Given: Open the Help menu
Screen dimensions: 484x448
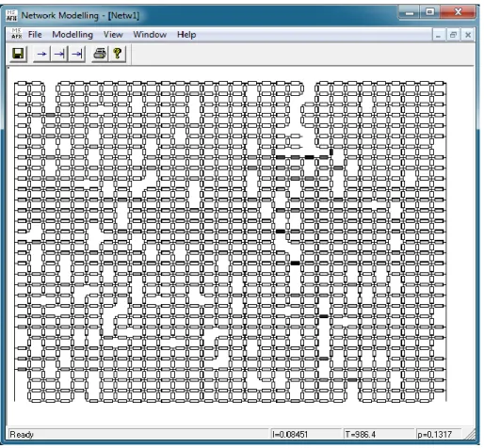Looking at the screenshot, I should [186, 35].
